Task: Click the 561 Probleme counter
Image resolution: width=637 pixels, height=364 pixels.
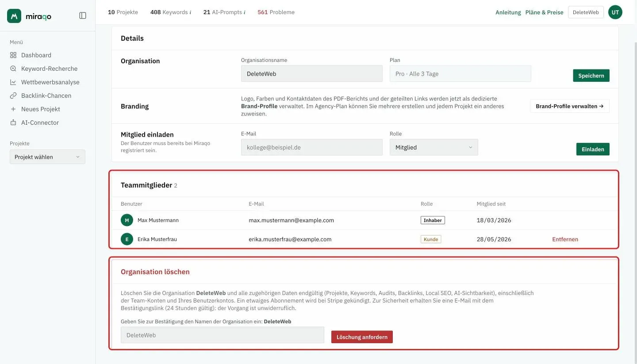Action: (x=276, y=12)
